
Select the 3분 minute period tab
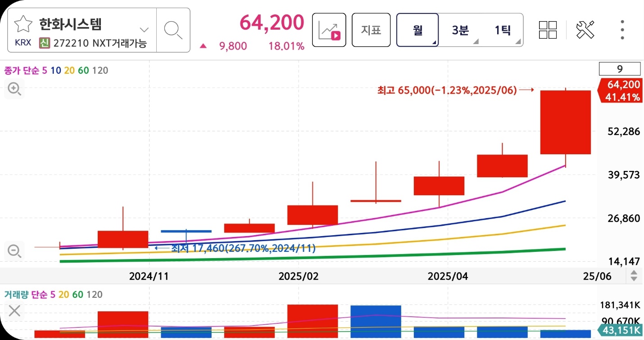(460, 30)
